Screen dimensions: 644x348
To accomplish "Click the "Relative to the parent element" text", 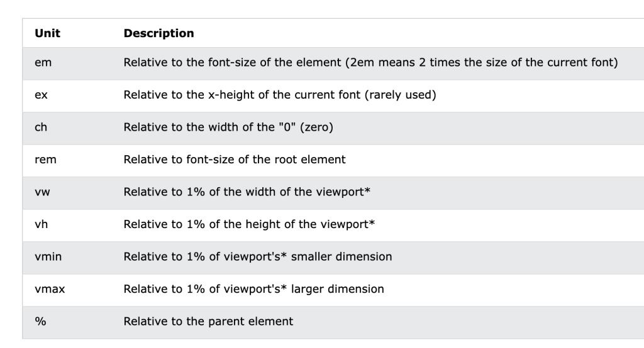I will (208, 322).
